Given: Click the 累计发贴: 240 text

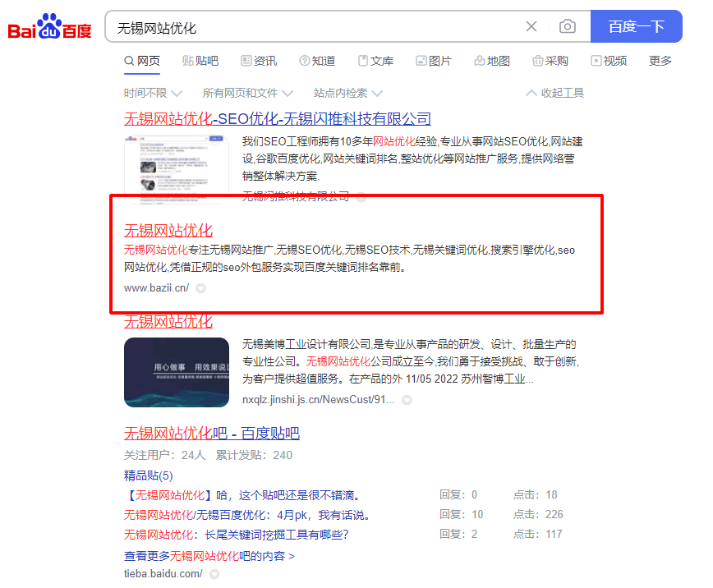Looking at the screenshot, I should pyautogui.click(x=254, y=455).
